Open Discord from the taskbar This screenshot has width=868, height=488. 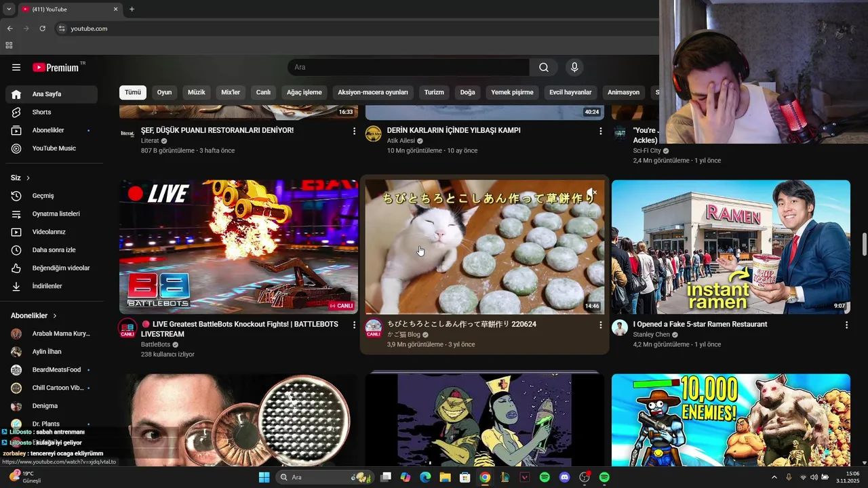565,477
